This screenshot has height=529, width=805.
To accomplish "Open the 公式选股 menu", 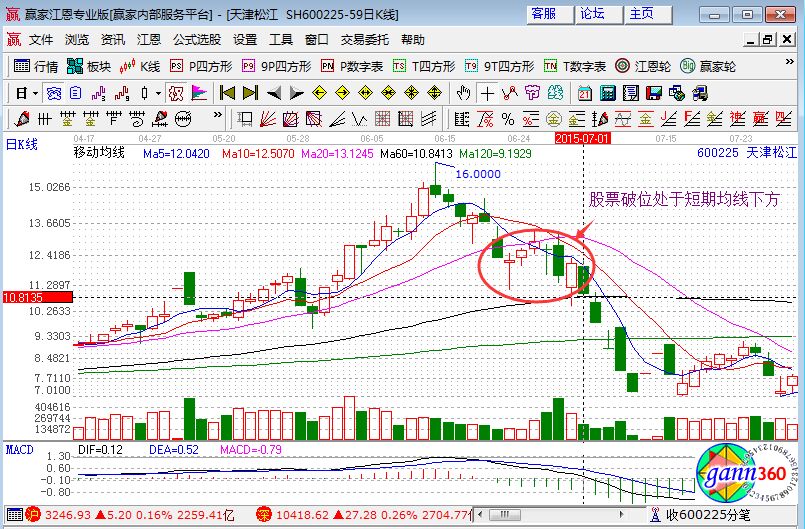I will click(197, 40).
